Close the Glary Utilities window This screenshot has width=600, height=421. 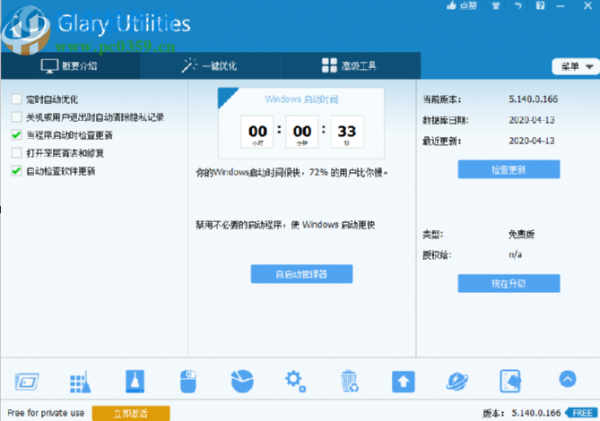tap(588, 6)
